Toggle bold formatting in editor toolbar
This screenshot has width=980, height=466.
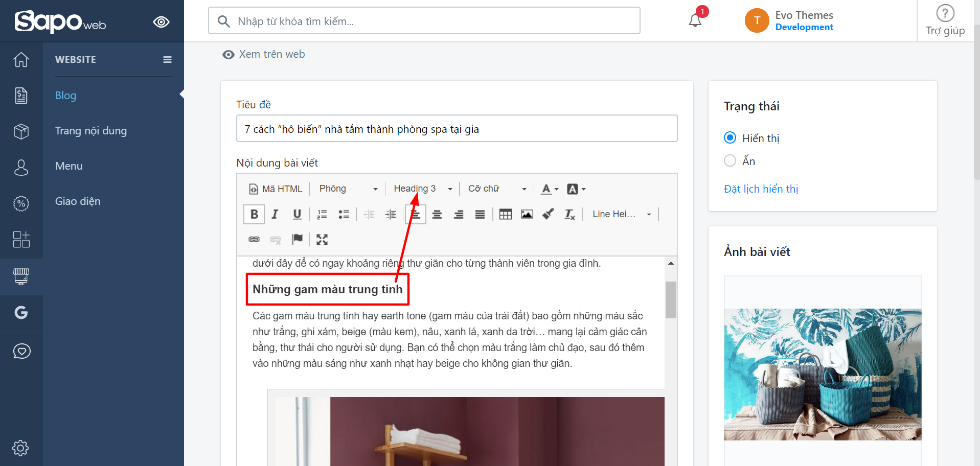(254, 214)
